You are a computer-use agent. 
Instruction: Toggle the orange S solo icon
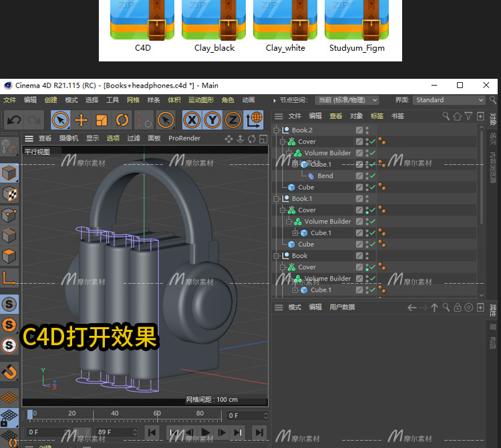click(x=9, y=324)
